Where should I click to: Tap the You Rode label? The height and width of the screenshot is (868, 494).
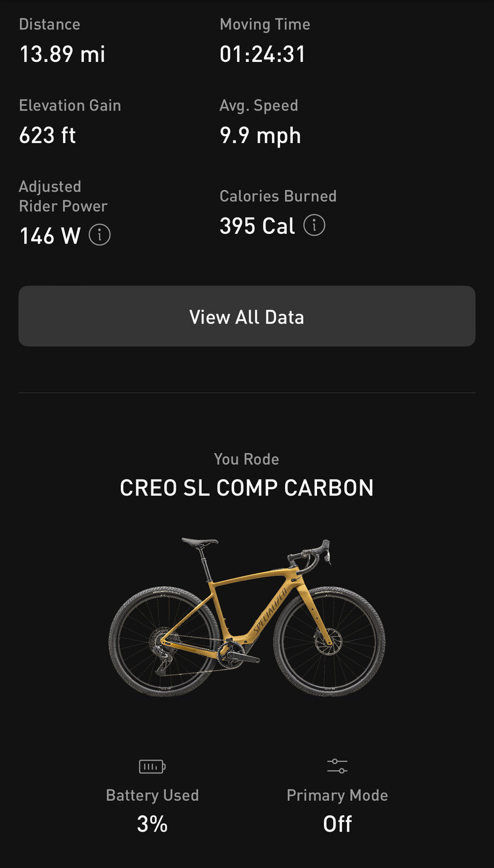click(247, 459)
